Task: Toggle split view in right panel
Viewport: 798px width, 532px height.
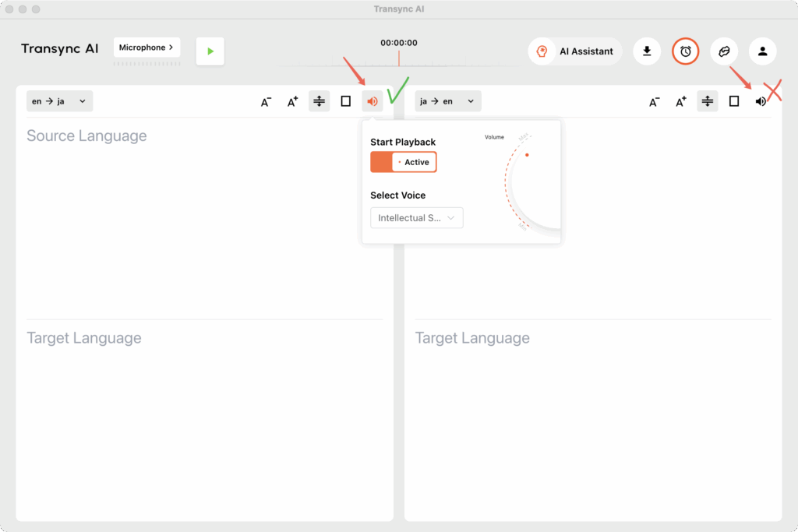Action: 708,101
